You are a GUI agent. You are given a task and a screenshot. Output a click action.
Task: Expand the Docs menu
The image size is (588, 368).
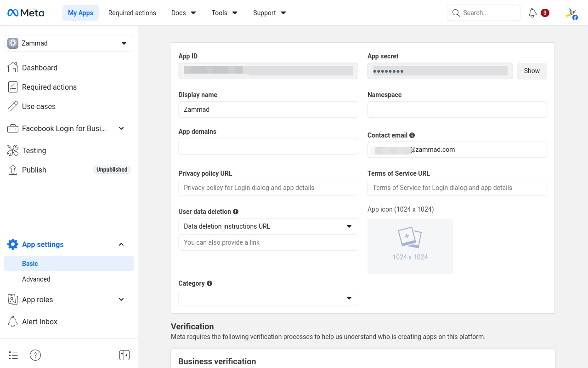[x=183, y=13]
